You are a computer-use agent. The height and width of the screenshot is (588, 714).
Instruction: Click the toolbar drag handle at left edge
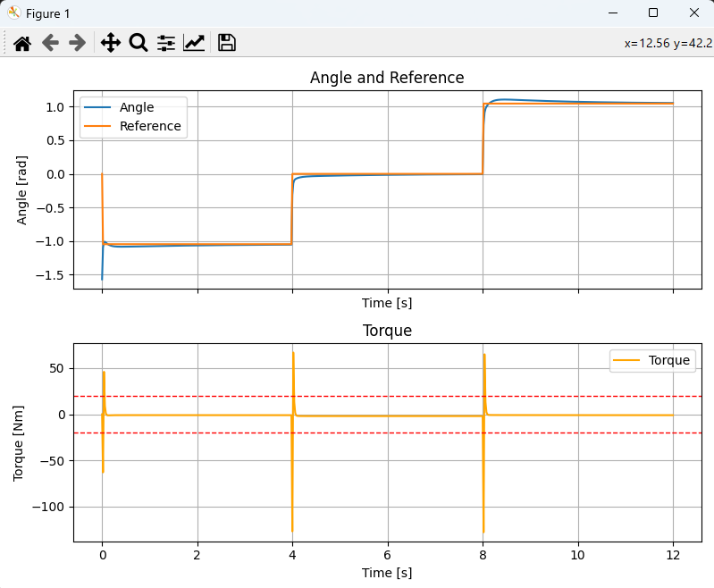[x=5, y=43]
